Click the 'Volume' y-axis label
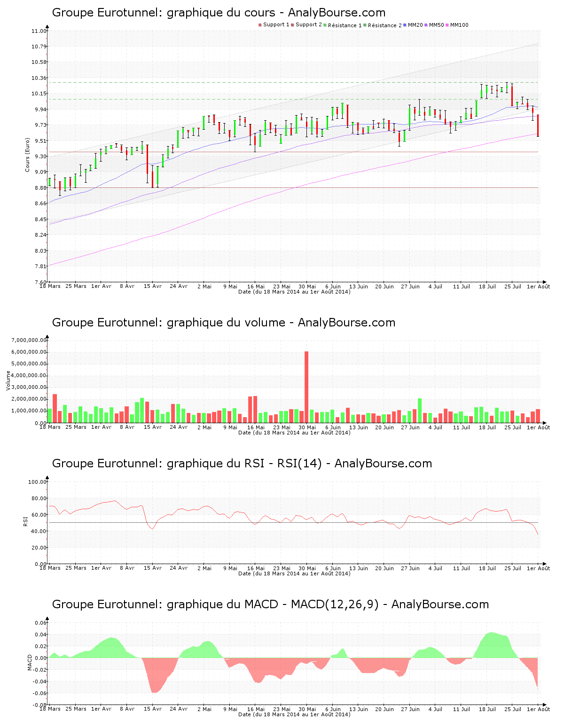 click(x=8, y=380)
